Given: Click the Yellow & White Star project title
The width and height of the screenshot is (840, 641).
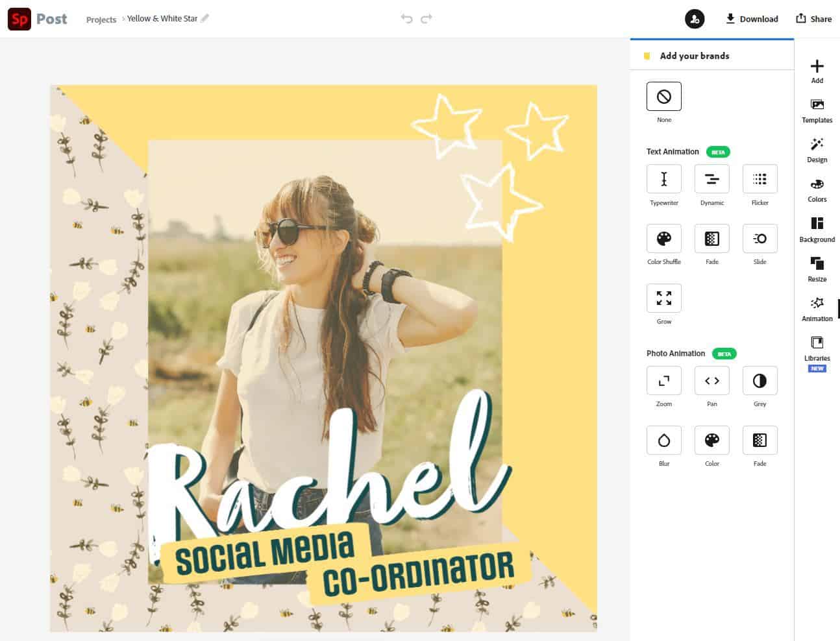Looking at the screenshot, I should [x=162, y=19].
